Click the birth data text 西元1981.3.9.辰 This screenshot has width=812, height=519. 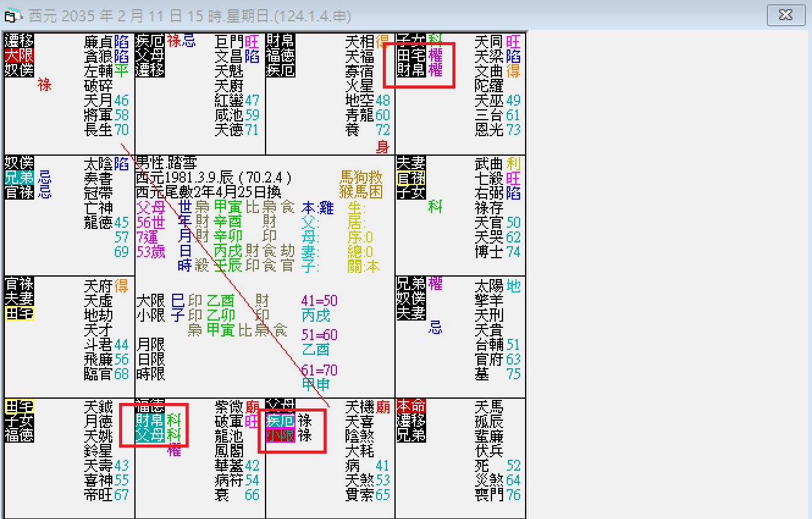click(x=185, y=179)
